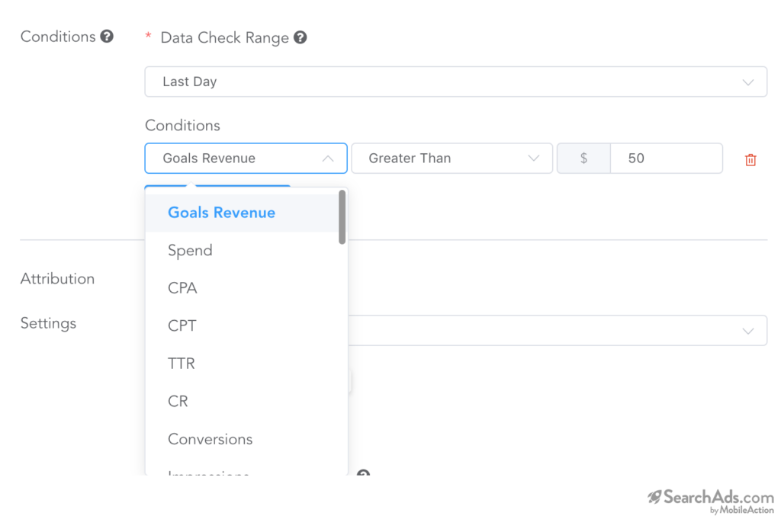The width and height of the screenshot is (781, 532).
Task: Select Goals Revenue from the list
Action: click(221, 213)
